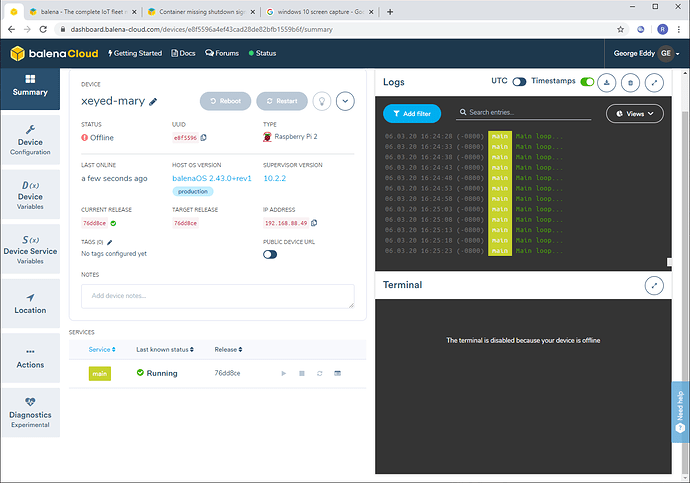Restart the main service icon
The width and height of the screenshot is (690, 483).
[x=319, y=373]
